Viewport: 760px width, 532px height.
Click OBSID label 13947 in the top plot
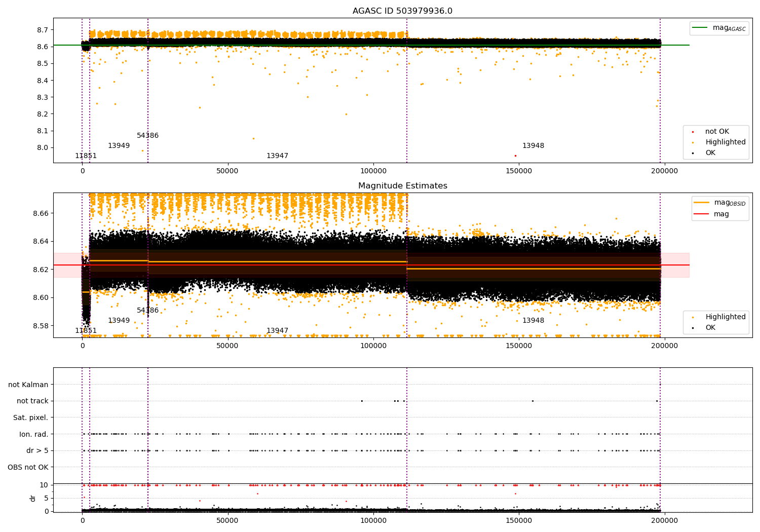[x=277, y=156]
